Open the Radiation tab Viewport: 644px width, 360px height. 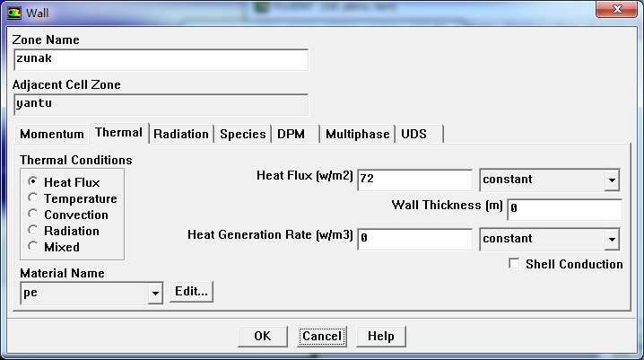(x=181, y=134)
